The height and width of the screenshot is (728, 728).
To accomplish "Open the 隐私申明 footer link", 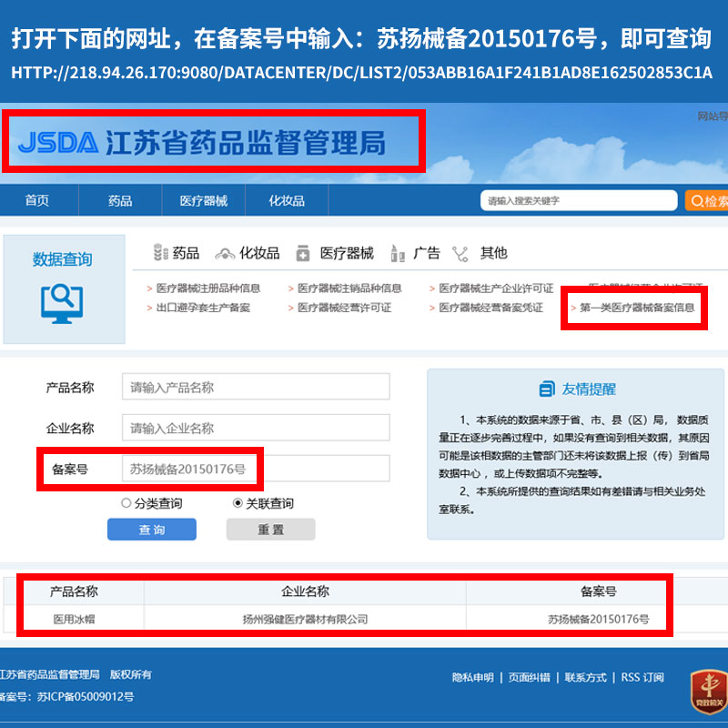I will pos(472,677).
